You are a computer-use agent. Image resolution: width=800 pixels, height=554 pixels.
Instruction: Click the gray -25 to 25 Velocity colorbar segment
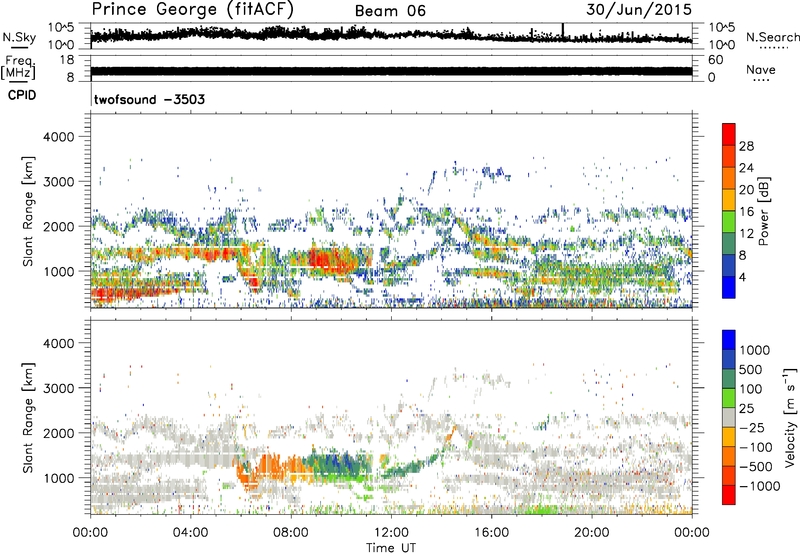(x=729, y=417)
